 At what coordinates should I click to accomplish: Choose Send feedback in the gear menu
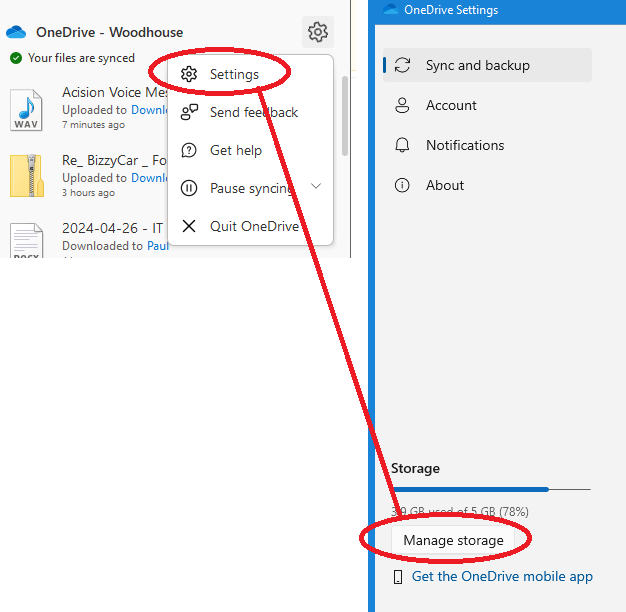point(251,112)
